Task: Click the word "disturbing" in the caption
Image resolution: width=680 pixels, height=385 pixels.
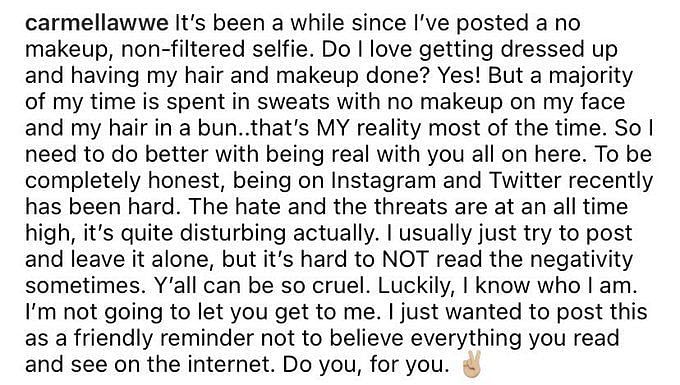Action: pyautogui.click(x=233, y=234)
